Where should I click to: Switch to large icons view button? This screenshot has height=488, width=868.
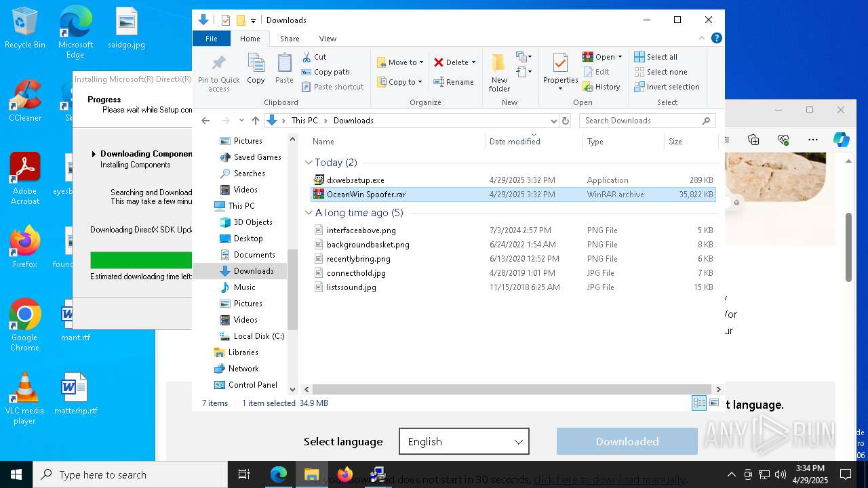pyautogui.click(x=713, y=403)
